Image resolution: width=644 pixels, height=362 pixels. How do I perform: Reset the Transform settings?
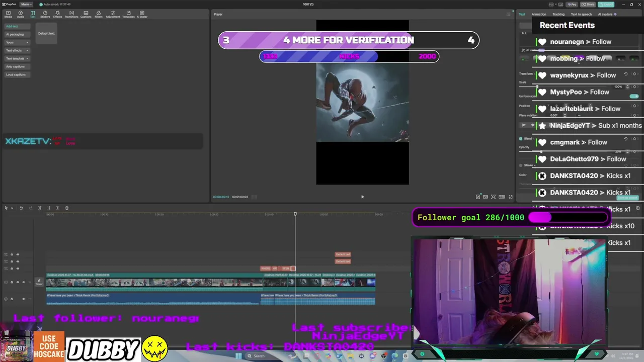coord(626,74)
